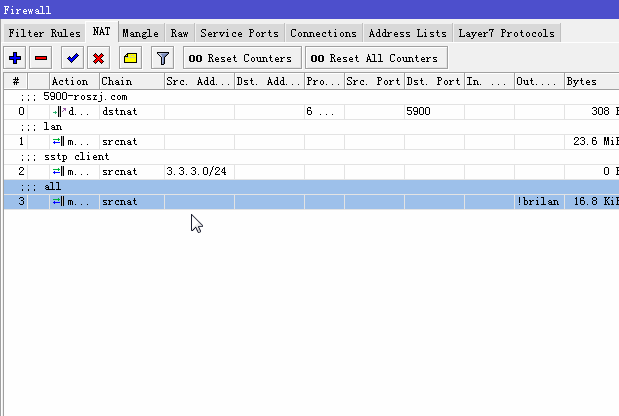Click the masquerade icon in row 2
Viewport: 619px width, 416px height.
point(58,172)
